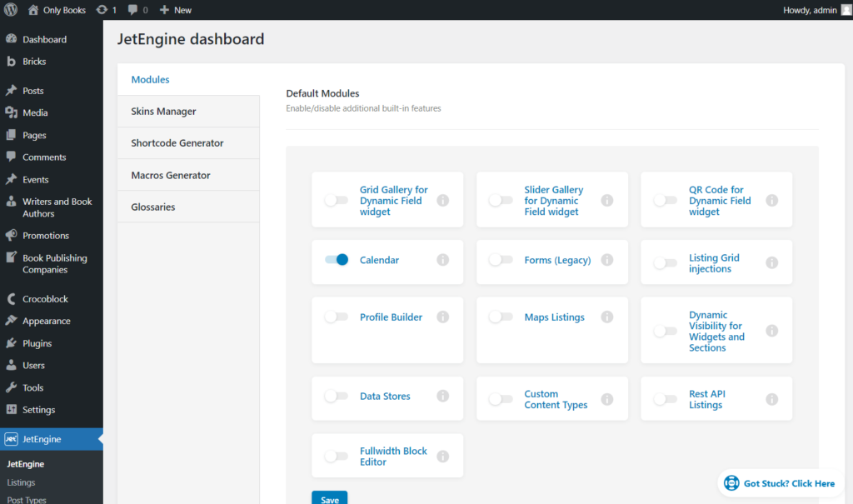Click the Users sidebar icon
Image resolution: width=853 pixels, height=504 pixels.
pyautogui.click(x=11, y=365)
